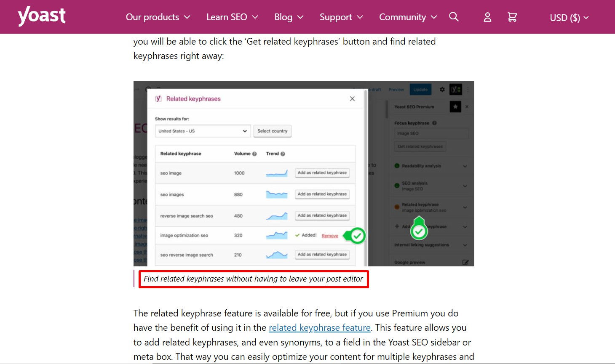The width and height of the screenshot is (615, 364).
Task: Toggle the star on the Yoast SEO Premium panel
Action: [455, 106]
